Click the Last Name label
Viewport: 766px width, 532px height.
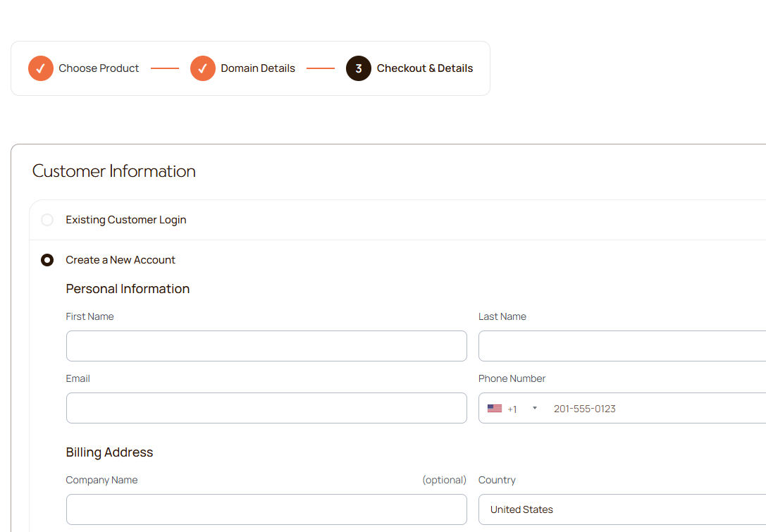coord(502,316)
